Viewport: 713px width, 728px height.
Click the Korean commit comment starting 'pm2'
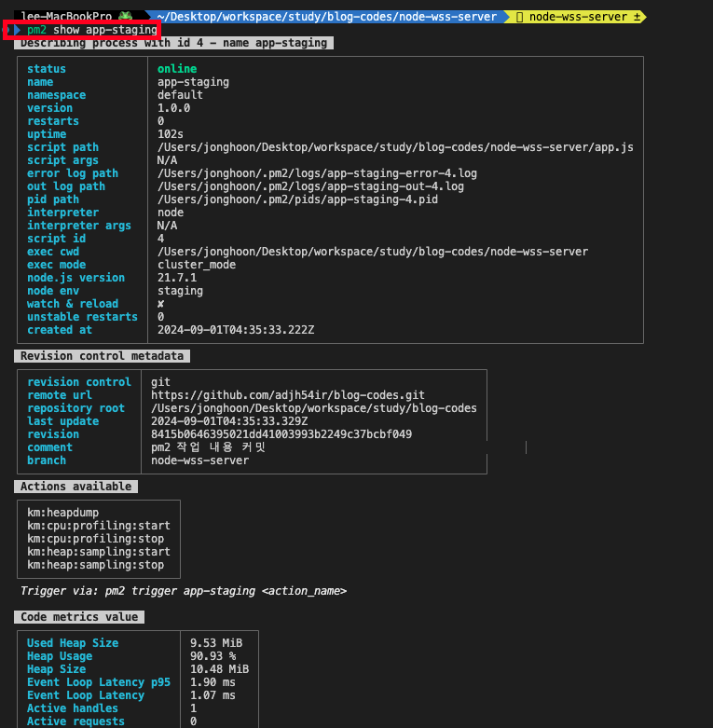[x=208, y=447]
